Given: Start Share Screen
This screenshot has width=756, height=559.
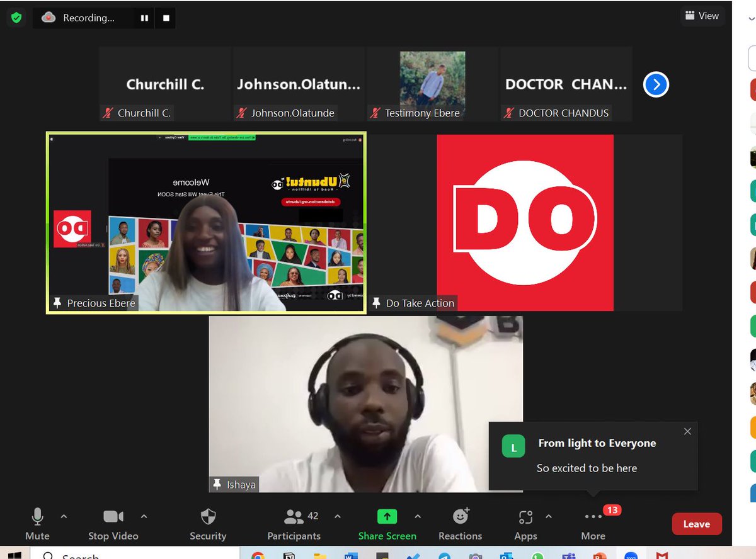Looking at the screenshot, I should point(387,524).
